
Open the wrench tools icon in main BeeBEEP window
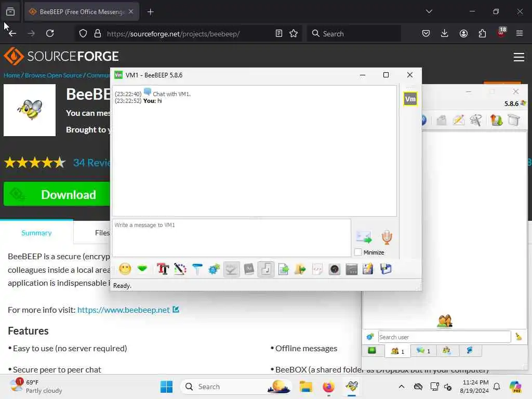(476, 120)
